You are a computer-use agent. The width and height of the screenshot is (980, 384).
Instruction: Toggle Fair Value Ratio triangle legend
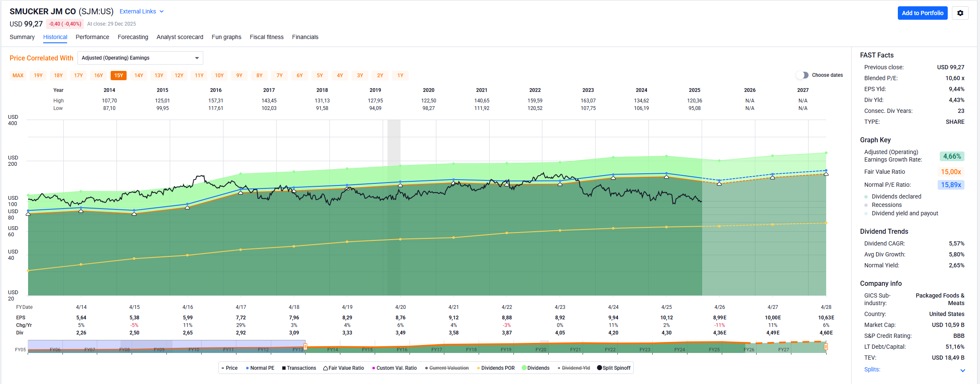click(343, 368)
